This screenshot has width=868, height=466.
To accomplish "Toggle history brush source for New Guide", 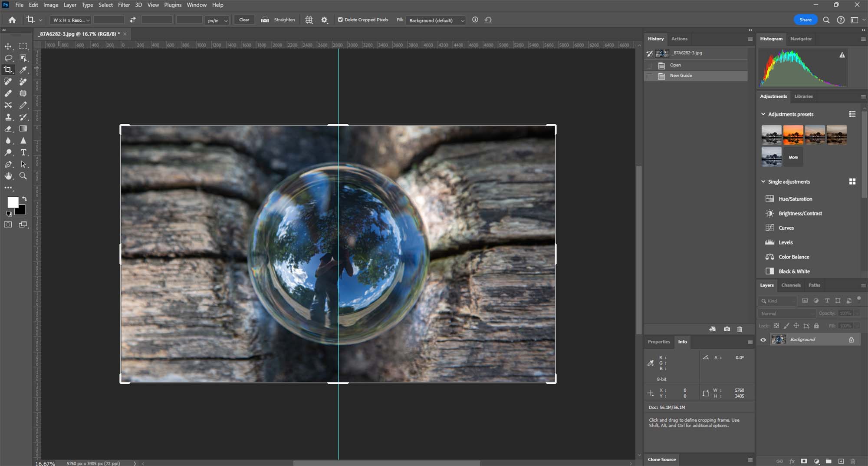I will click(x=650, y=76).
